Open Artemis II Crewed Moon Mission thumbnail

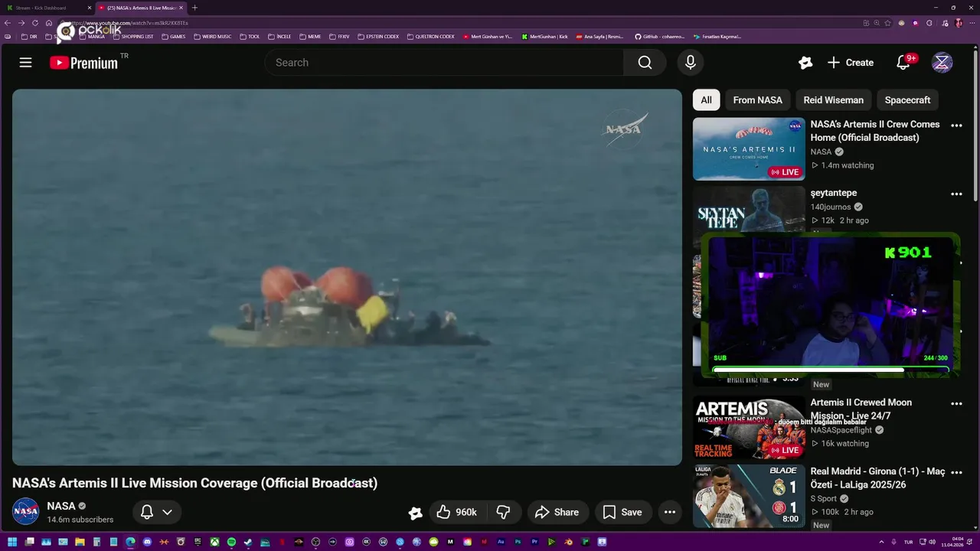749,427
